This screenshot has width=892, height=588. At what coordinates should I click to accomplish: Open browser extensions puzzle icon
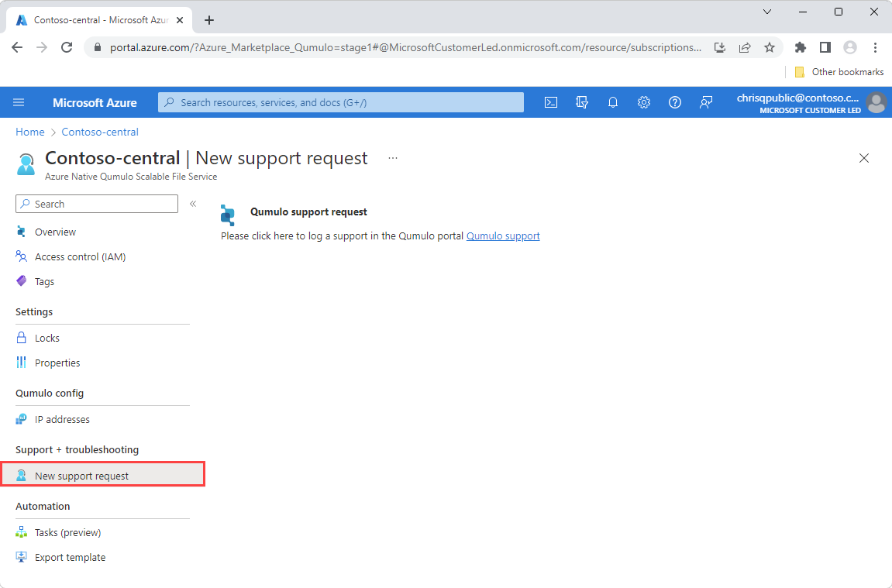(x=801, y=47)
